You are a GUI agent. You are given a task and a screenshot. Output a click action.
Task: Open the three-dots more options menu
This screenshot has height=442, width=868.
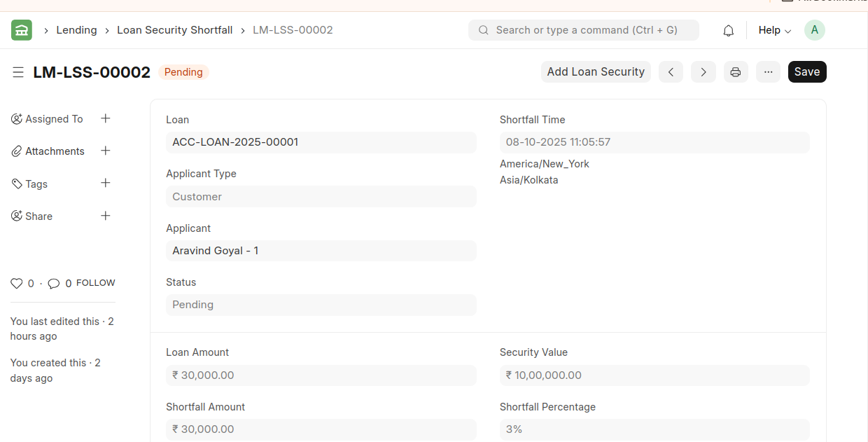click(768, 72)
